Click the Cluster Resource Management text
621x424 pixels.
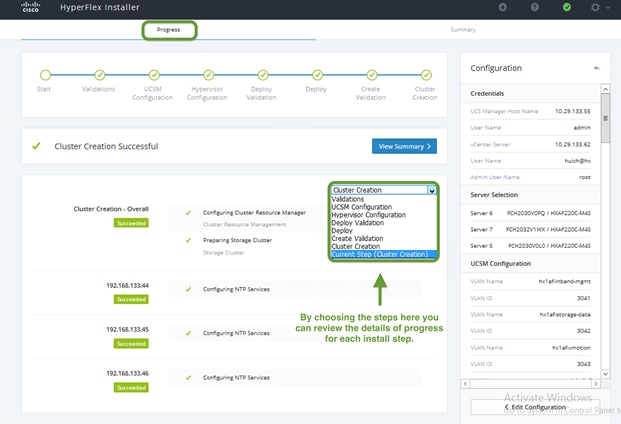244,224
